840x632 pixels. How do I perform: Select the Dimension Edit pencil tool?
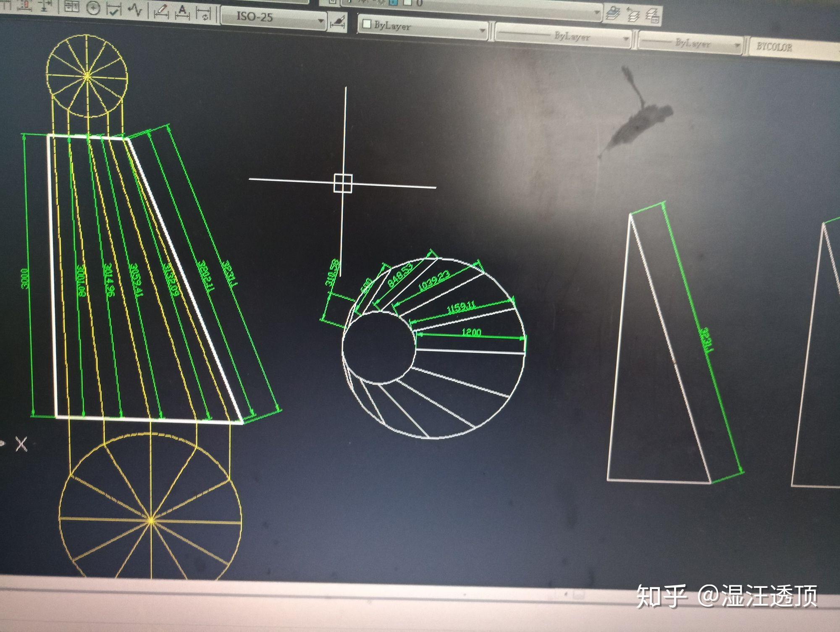tap(161, 12)
